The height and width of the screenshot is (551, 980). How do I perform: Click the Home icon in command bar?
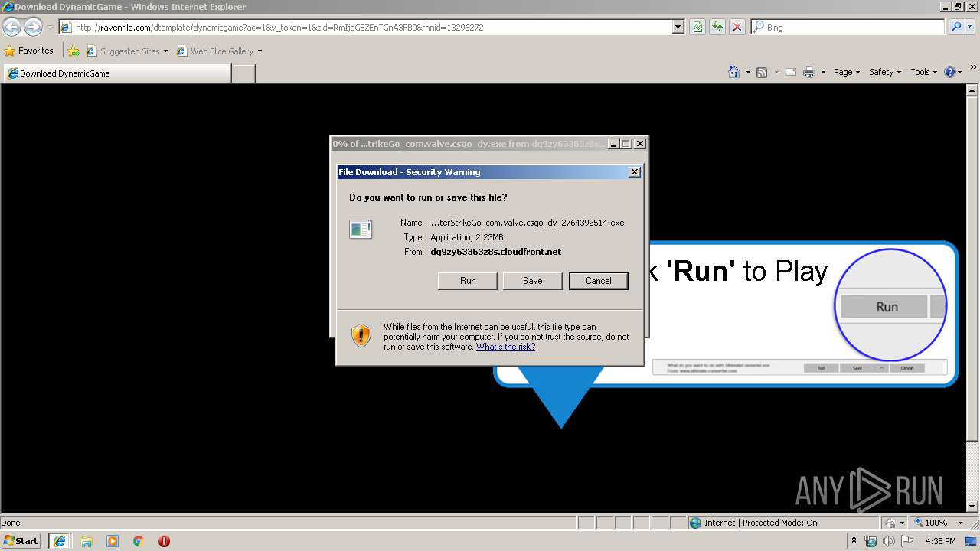click(x=733, y=72)
